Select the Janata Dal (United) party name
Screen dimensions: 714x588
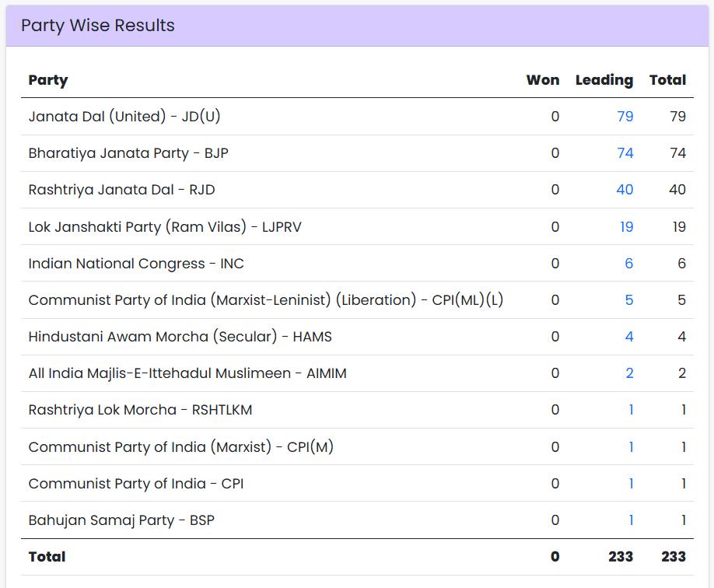(125, 117)
